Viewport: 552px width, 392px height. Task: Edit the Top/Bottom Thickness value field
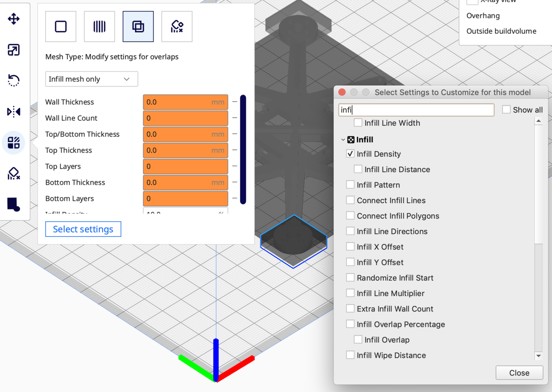pos(185,134)
